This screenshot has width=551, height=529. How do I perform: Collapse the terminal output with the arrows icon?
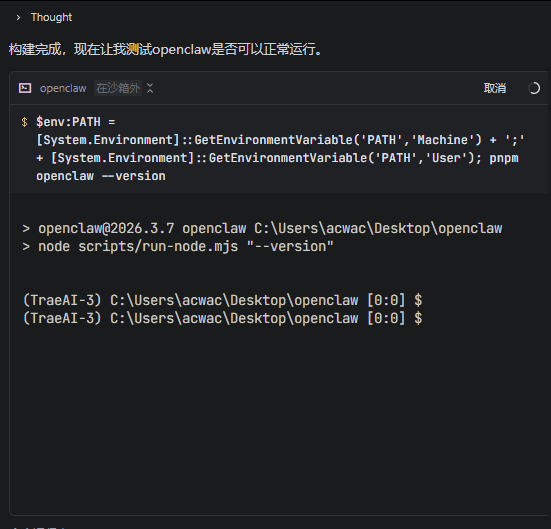(150, 88)
